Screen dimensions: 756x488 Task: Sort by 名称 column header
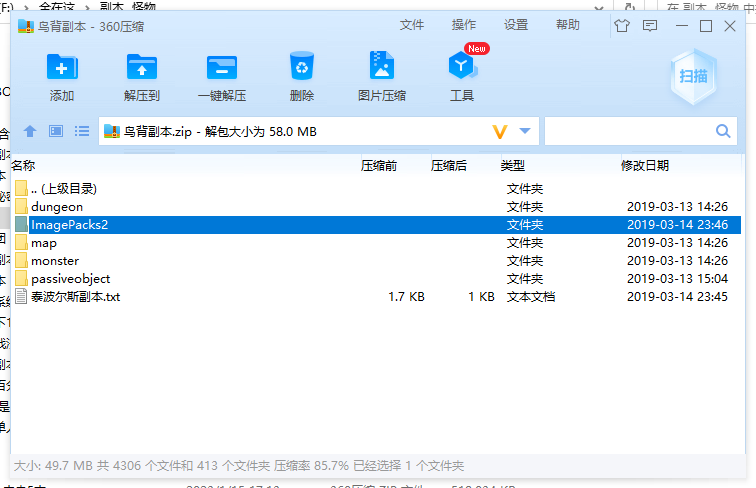24,165
